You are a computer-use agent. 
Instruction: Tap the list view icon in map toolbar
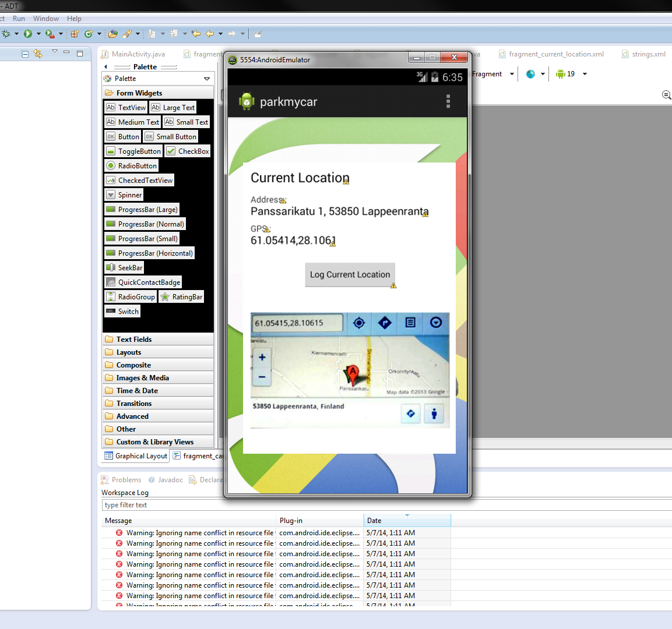pos(410,323)
